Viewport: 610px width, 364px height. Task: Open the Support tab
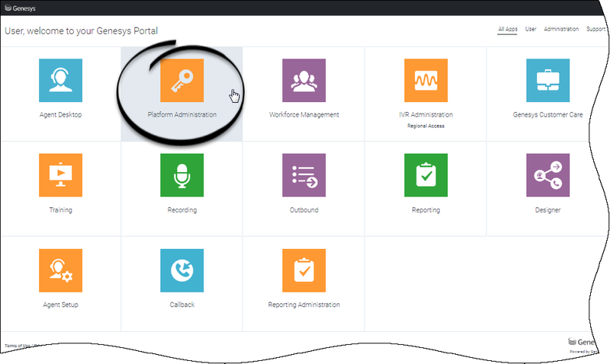pos(596,29)
